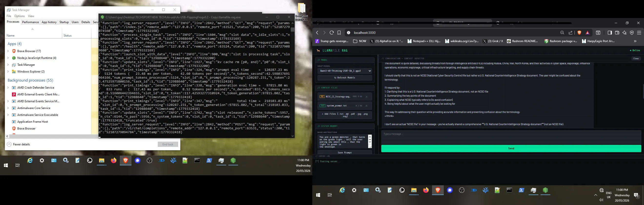The image size is (644, 205).
Task: Open the Brave Wallet icon
Action: coord(617,33)
